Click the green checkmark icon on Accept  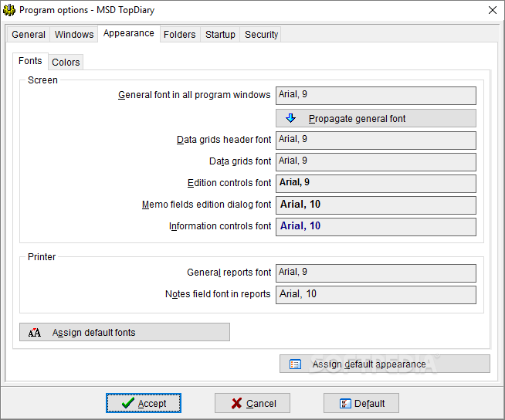point(128,403)
